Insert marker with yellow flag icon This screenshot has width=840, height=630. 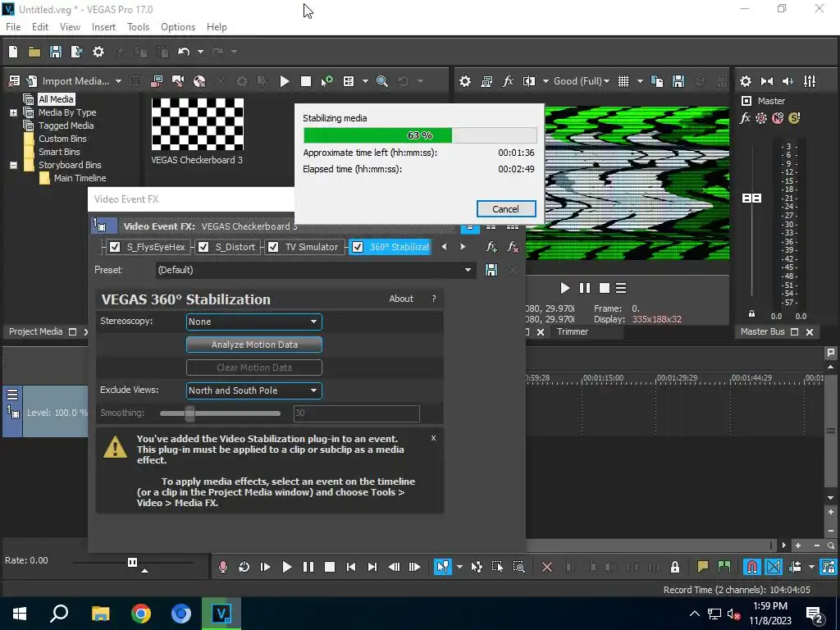click(702, 567)
